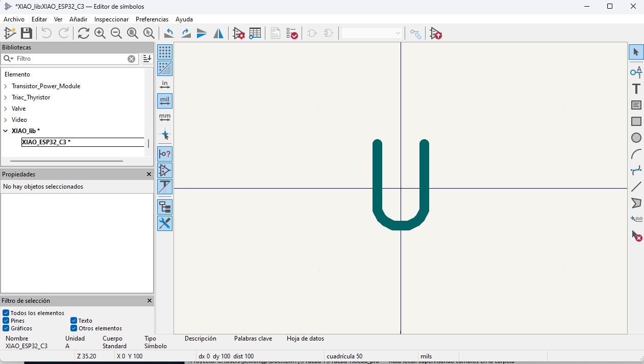Redo the last undone edit
The height and width of the screenshot is (364, 644).
click(63, 33)
